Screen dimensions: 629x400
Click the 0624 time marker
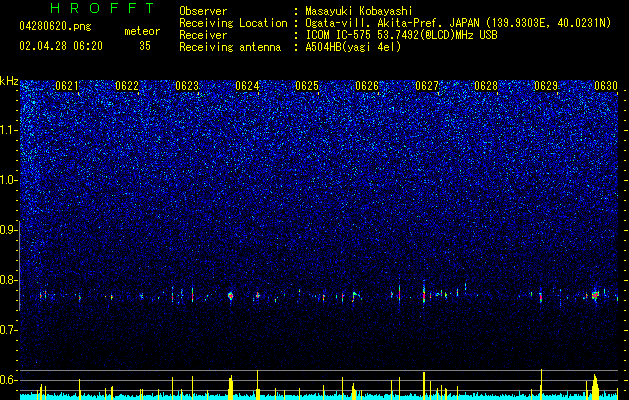tap(247, 86)
